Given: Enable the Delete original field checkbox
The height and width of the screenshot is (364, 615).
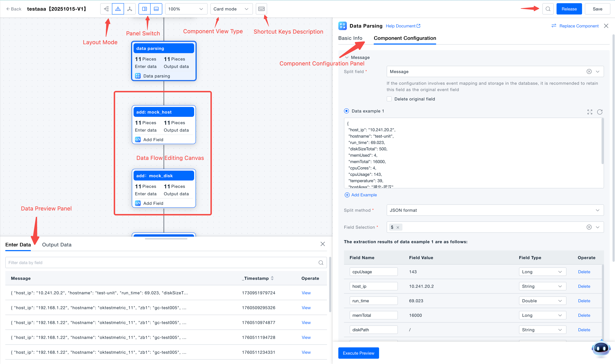Looking at the screenshot, I should tap(389, 99).
